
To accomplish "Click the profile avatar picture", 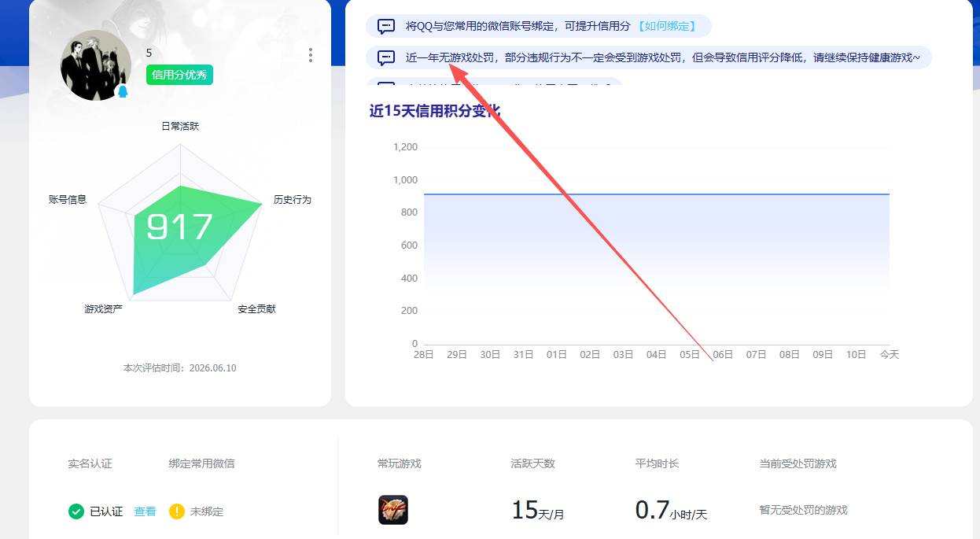I will [x=96, y=65].
